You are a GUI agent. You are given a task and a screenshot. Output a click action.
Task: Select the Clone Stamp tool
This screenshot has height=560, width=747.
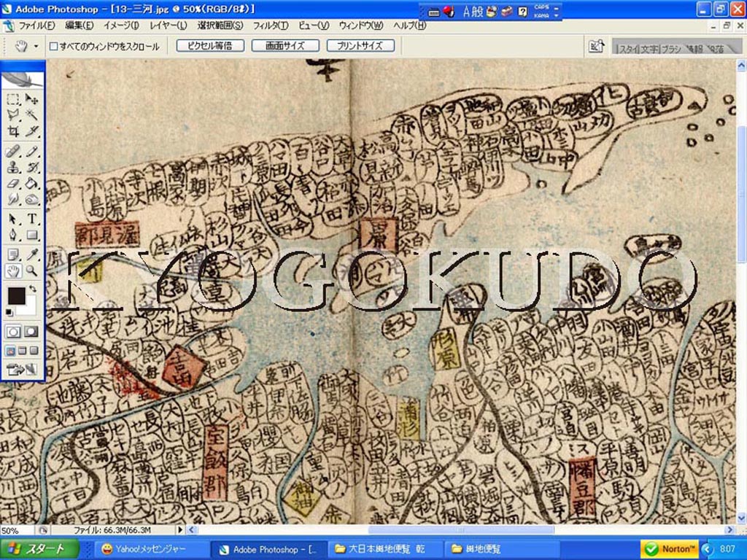click(x=13, y=168)
